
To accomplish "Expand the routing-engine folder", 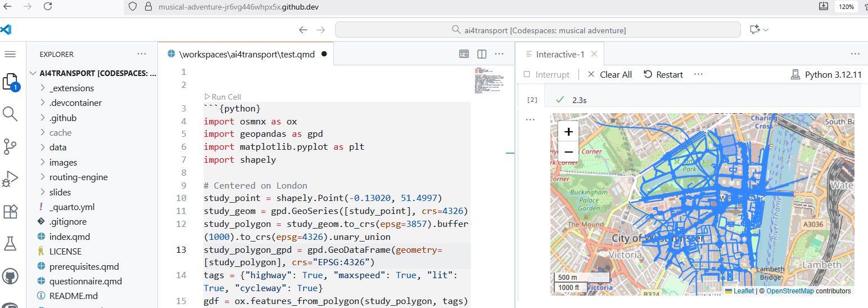I will (x=78, y=177).
